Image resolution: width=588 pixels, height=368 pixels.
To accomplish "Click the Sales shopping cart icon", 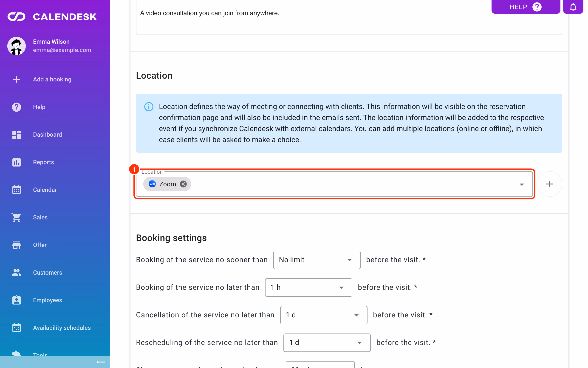I will (17, 217).
